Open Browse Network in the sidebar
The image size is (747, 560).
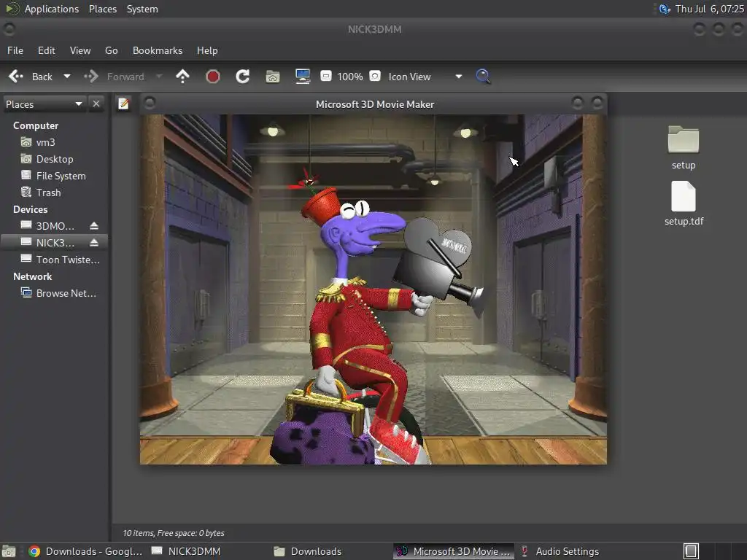pyautogui.click(x=58, y=293)
